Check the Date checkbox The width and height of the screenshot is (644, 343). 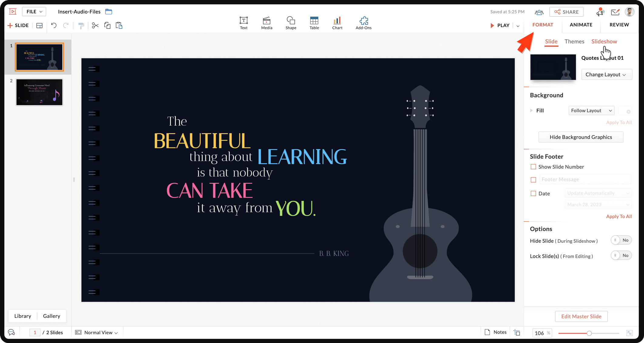[533, 193]
